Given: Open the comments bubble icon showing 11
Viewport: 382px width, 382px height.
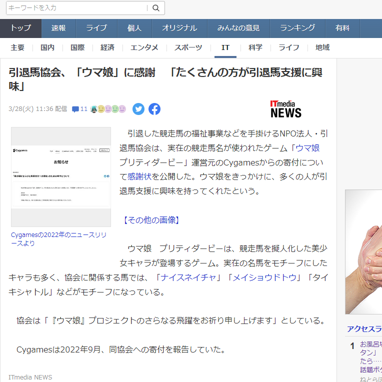Looking at the screenshot, I should click(x=79, y=109).
